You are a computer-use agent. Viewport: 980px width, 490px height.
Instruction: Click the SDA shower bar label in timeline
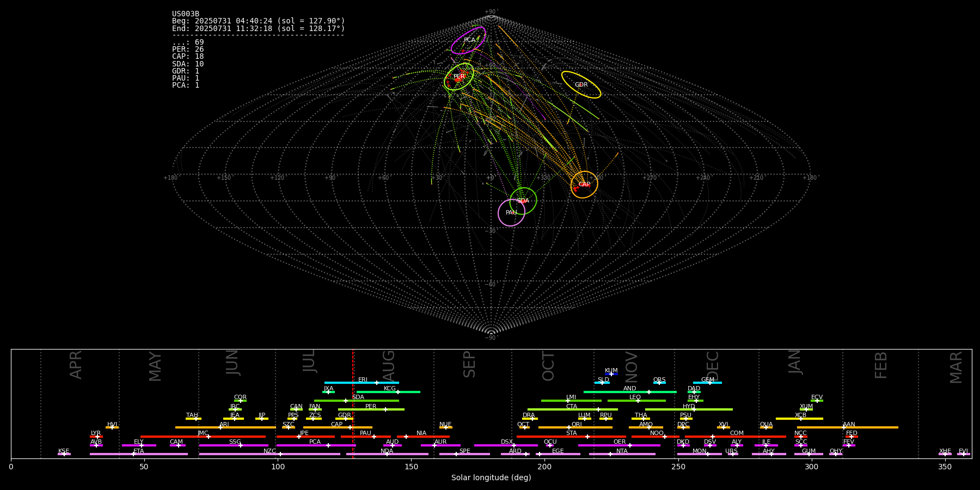[358, 397]
